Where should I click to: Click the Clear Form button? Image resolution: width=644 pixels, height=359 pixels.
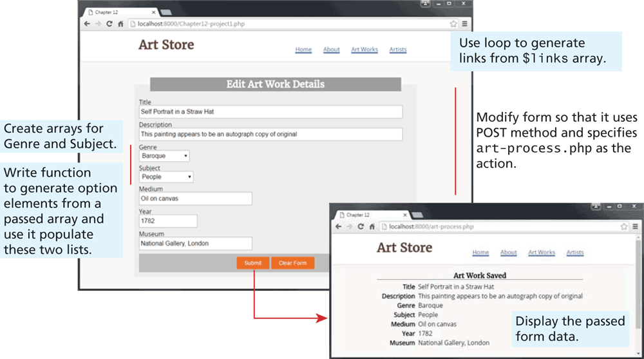292,263
